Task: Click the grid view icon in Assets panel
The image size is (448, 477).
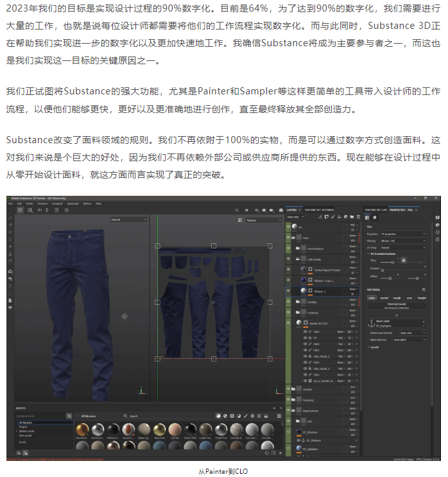Action: [x=279, y=416]
